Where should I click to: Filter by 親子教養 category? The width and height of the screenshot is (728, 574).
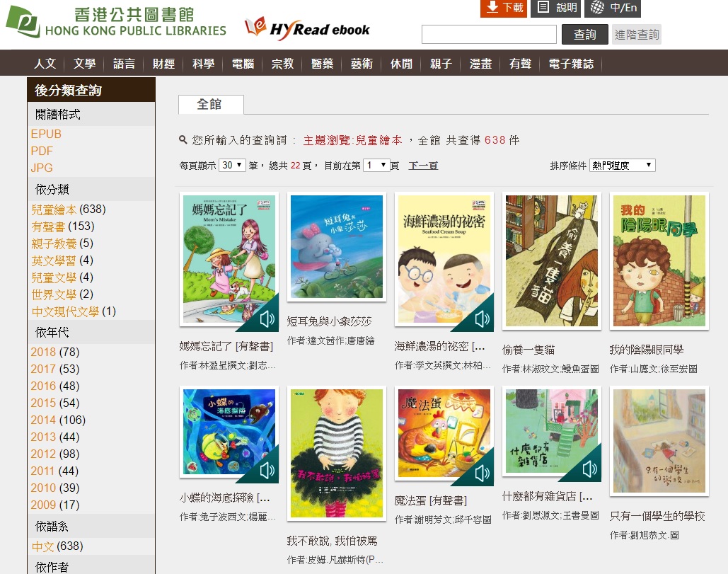coord(54,243)
